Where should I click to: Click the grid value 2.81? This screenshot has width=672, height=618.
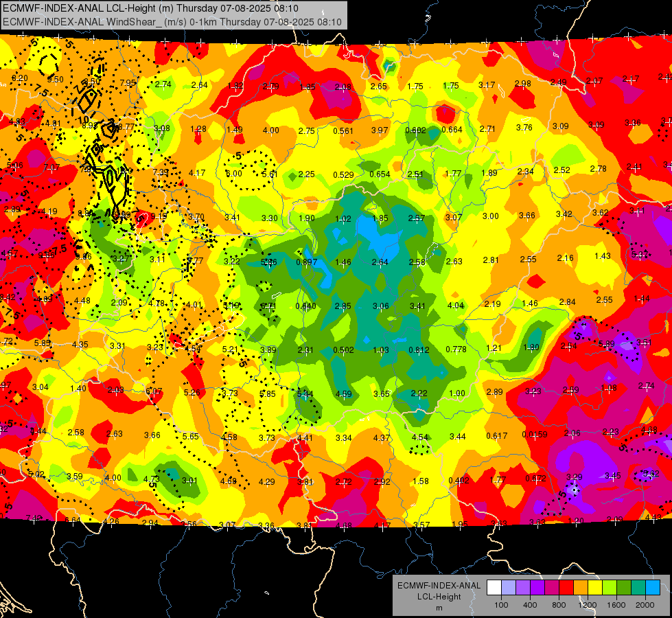click(x=491, y=260)
